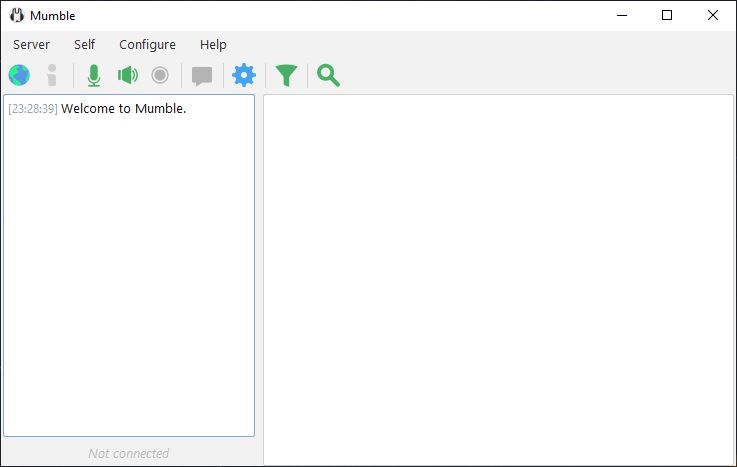Screen dimensions: 737x467
Task: Click the Mumble logo in title bar
Action: (16, 16)
